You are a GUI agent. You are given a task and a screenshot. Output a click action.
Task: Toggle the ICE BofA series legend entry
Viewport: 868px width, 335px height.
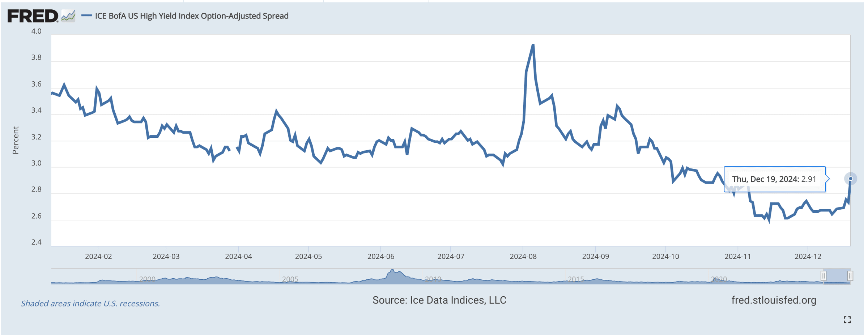pos(192,16)
